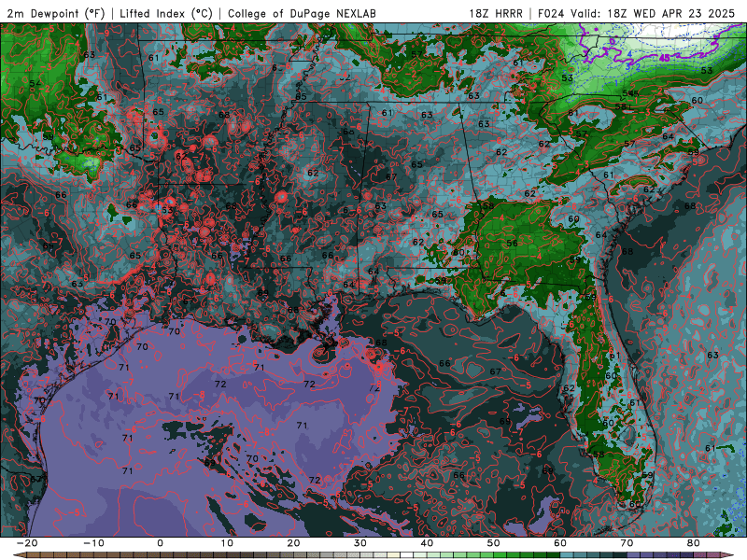
Task: Click the 70 label on the color scale
Action: (x=627, y=543)
